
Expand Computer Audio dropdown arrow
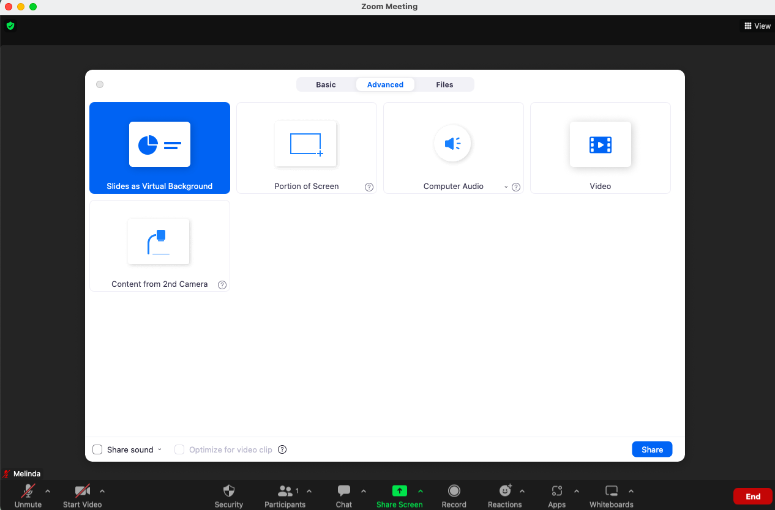(x=506, y=187)
